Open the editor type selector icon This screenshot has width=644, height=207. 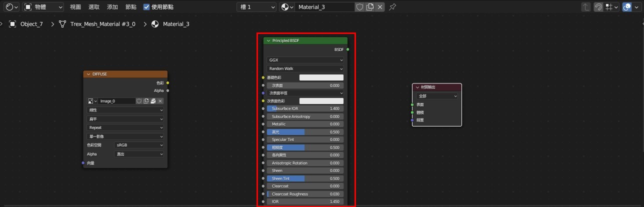10,7
